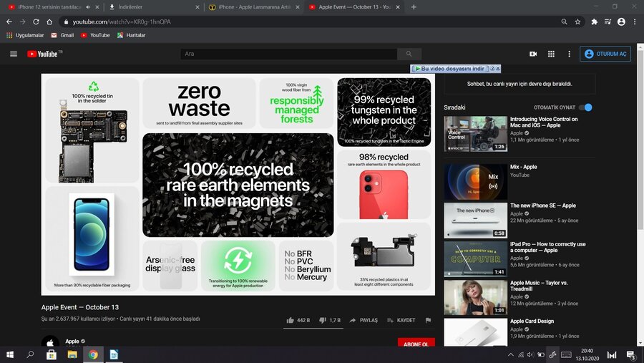Open volume control in system tray
The image size is (644, 363).
(x=531, y=354)
